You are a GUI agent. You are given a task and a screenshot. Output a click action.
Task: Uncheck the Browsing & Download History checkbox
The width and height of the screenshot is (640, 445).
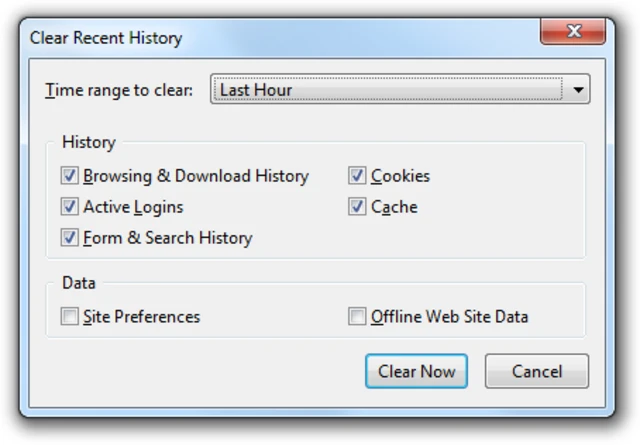pyautogui.click(x=70, y=176)
